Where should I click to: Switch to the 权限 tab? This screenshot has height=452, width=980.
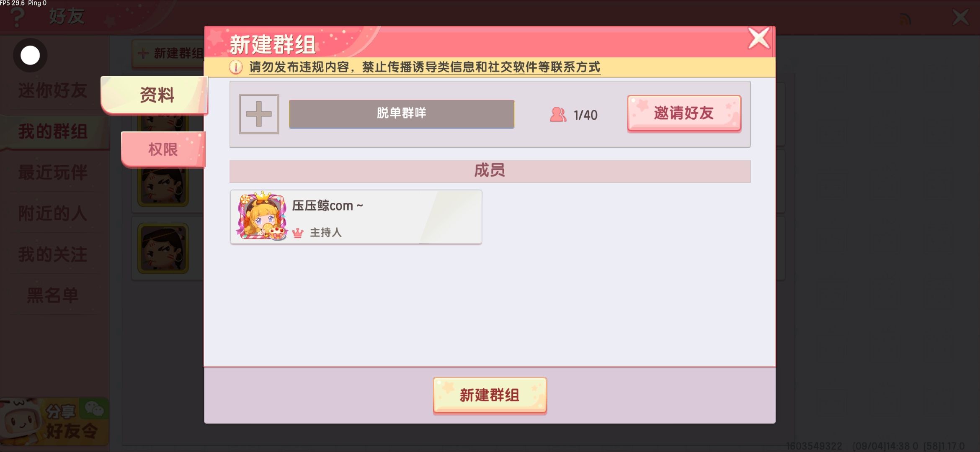163,149
